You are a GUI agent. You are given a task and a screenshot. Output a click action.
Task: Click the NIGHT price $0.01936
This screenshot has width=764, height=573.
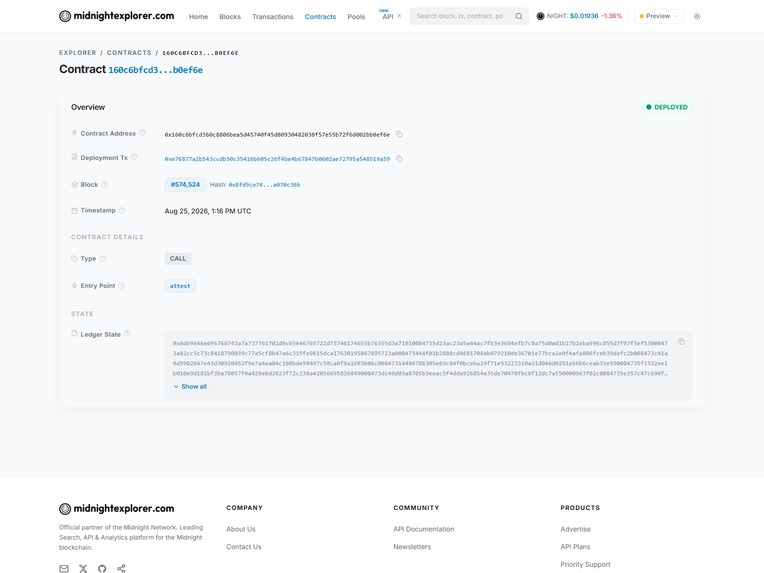(584, 16)
